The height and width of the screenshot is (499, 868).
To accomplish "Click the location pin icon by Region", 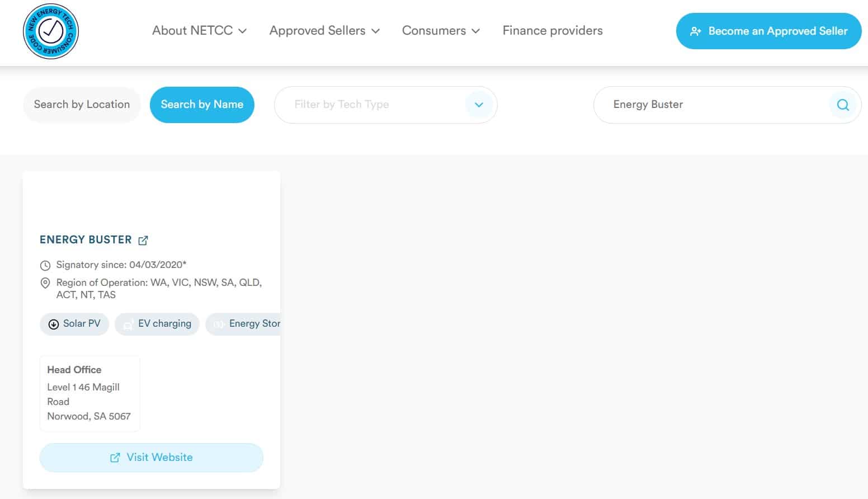I will coord(45,283).
